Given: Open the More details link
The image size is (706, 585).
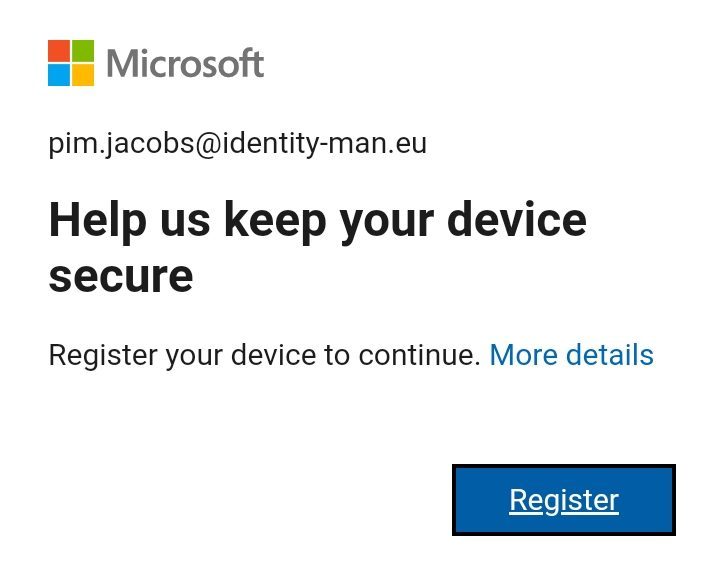Looking at the screenshot, I should 571,355.
